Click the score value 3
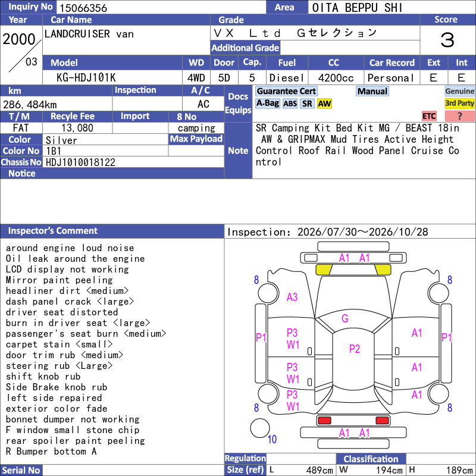This screenshot has height=476, width=476. click(447, 40)
